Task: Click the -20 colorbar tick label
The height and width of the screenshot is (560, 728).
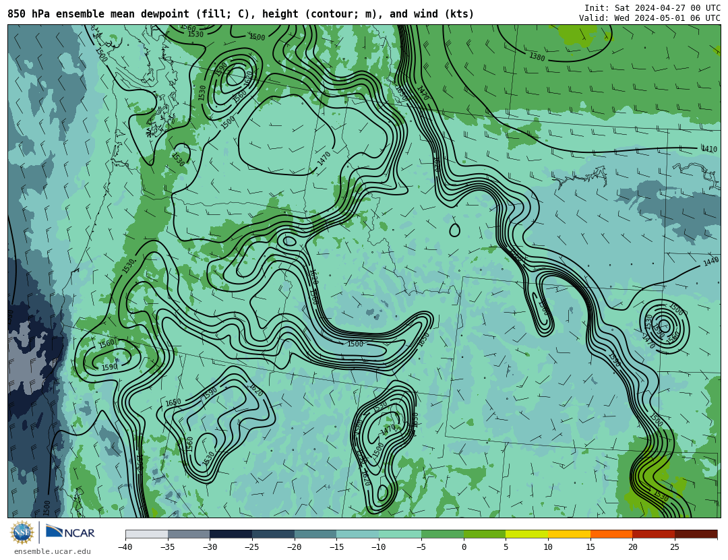Action: 294,547
